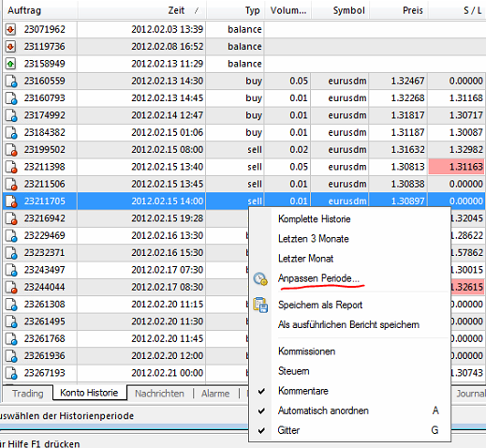Toggle Automatisch anordnen option

(349, 411)
